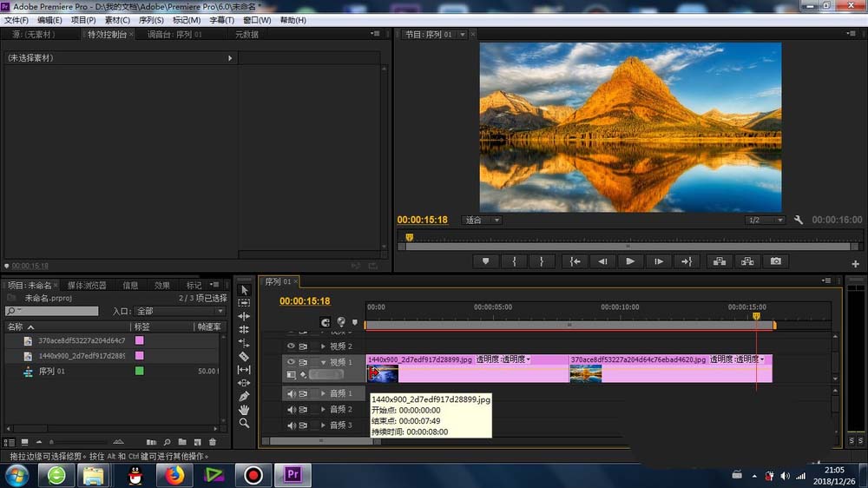Select the Pen tool
868x488 pixels.
click(x=244, y=396)
